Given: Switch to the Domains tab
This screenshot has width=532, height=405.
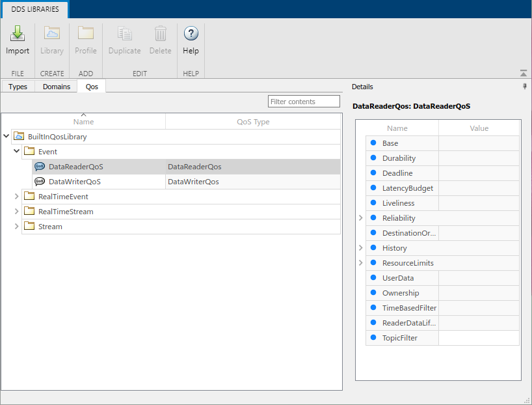Looking at the screenshot, I should coord(55,86).
